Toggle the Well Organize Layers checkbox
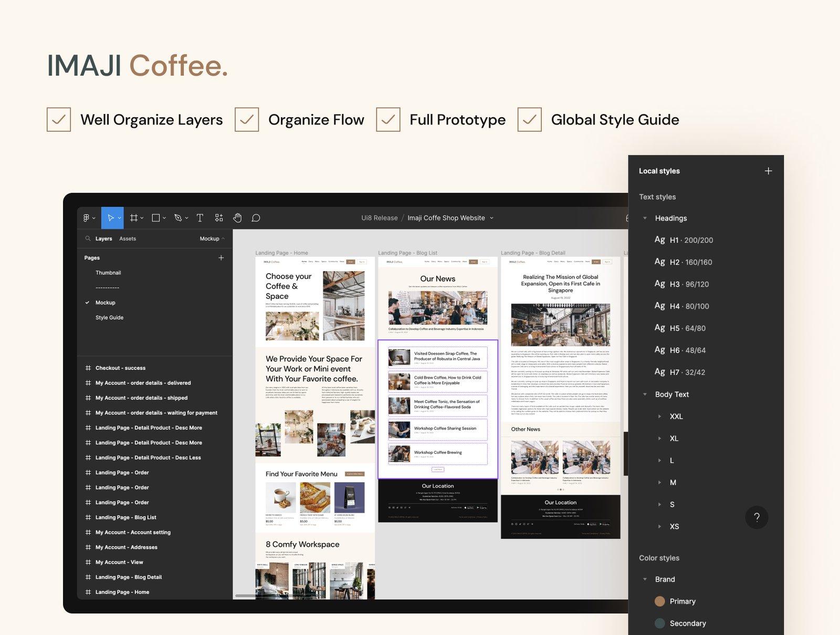This screenshot has width=840, height=635. 59,120
